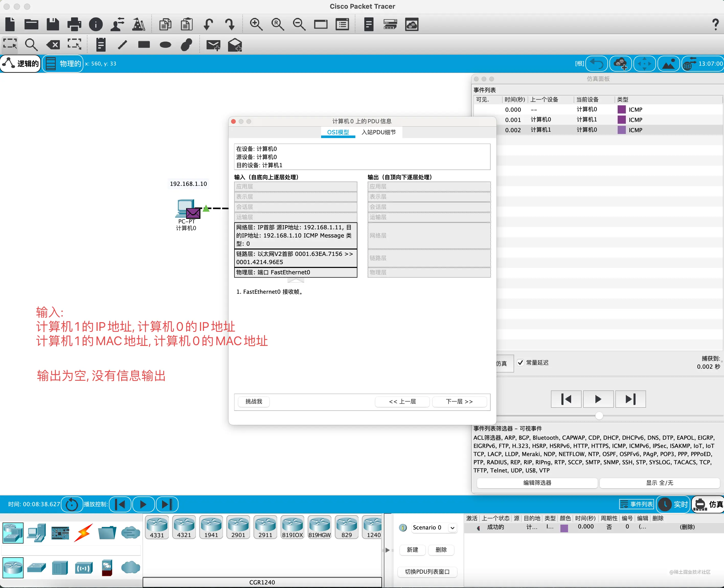The width and height of the screenshot is (724, 588).
Task: Click the 显示 全/无 button
Action: [x=659, y=483]
